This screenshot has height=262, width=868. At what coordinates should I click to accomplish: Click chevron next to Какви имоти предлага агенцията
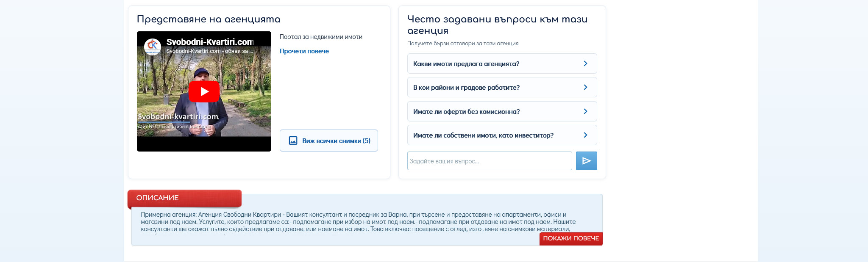[585, 63]
